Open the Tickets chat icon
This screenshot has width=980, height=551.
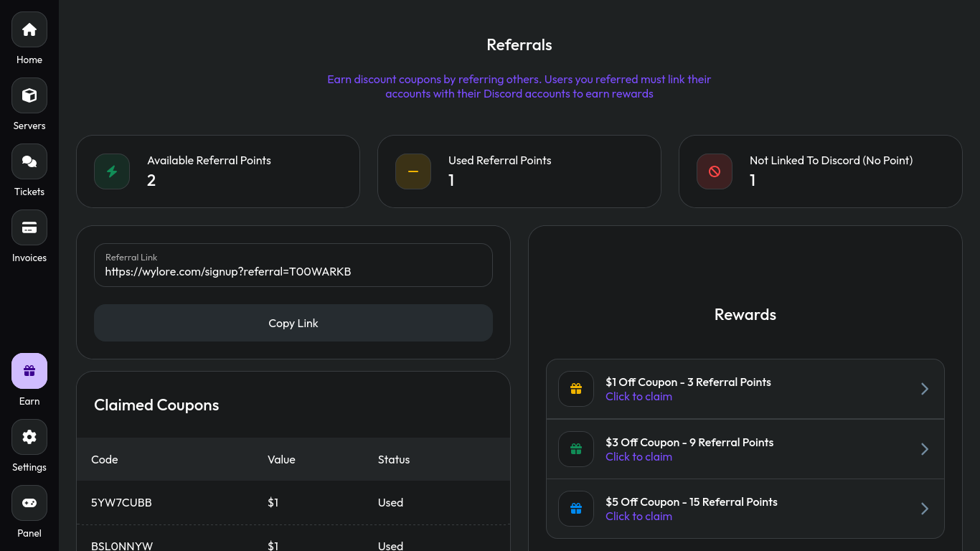[29, 161]
